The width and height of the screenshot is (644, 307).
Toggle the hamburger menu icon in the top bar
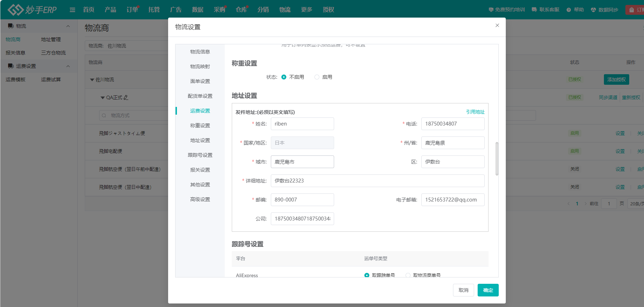coord(72,10)
